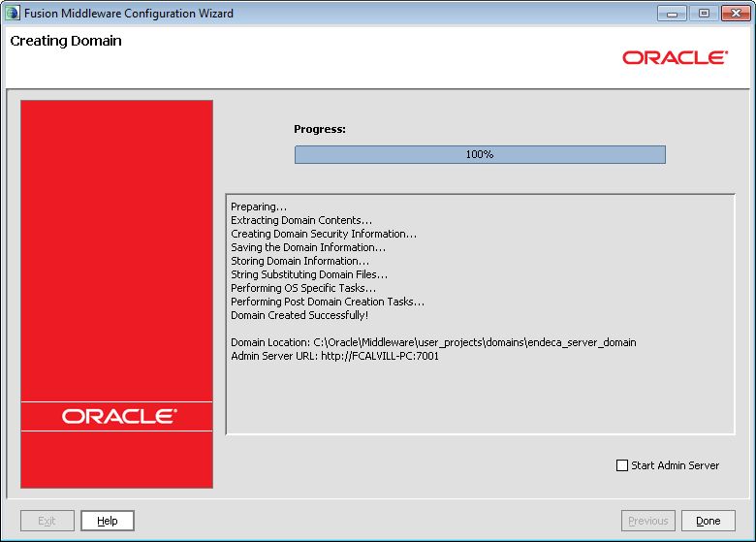756x542 pixels.
Task: Click 'Extracting Domain Contents...' log line
Action: click(301, 220)
